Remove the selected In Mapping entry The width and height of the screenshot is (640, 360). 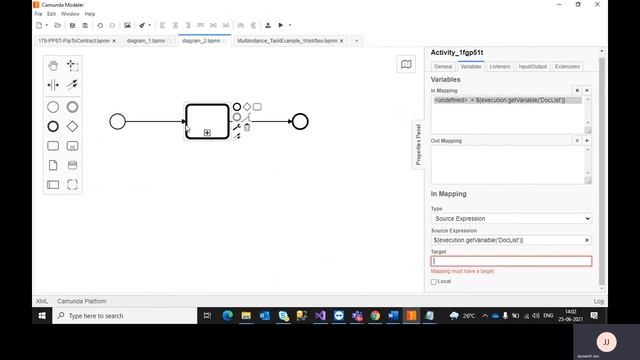click(x=577, y=90)
